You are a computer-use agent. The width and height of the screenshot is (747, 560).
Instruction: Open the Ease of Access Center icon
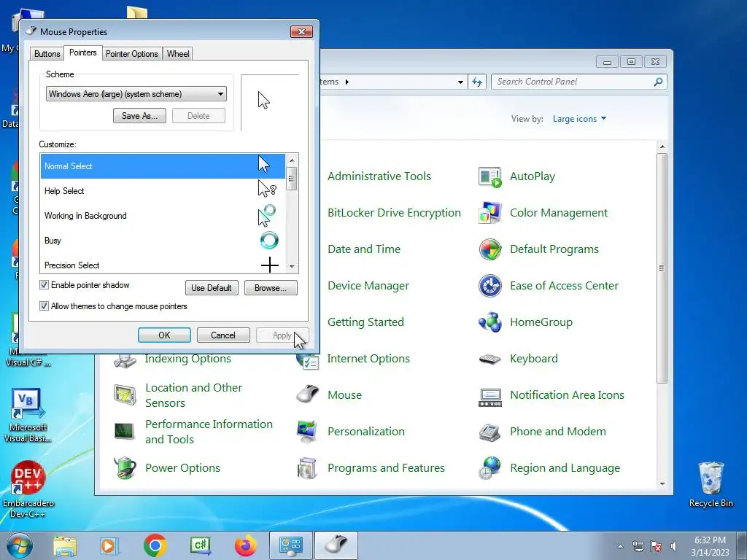coord(489,286)
